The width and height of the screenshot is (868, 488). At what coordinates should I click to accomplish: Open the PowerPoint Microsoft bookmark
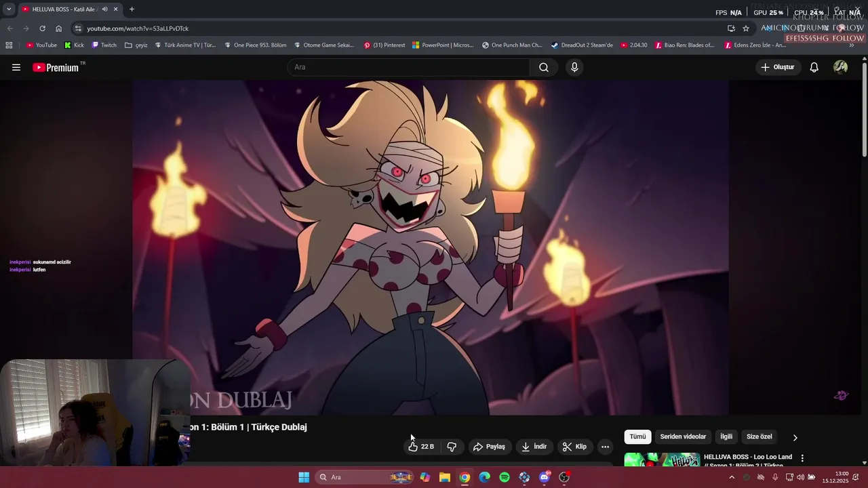click(x=442, y=45)
